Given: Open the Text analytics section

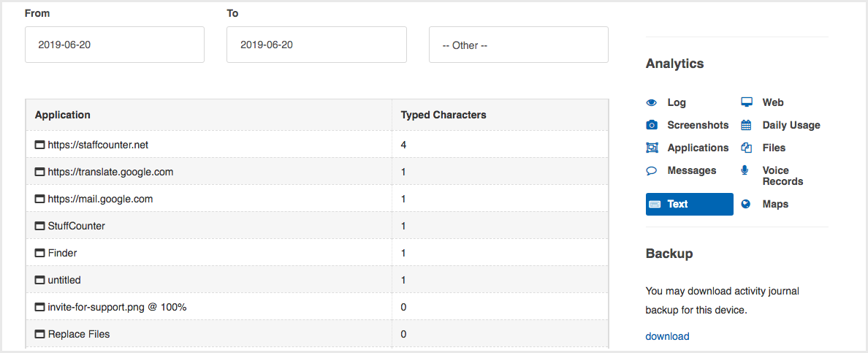Looking at the screenshot, I should 689,204.
